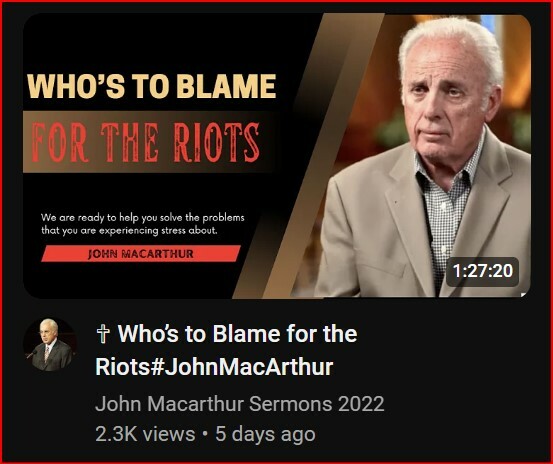Visit the John Macarthur Sermons 2022 channel
Screen dimensions: 553x464
pyautogui.click(x=239, y=404)
